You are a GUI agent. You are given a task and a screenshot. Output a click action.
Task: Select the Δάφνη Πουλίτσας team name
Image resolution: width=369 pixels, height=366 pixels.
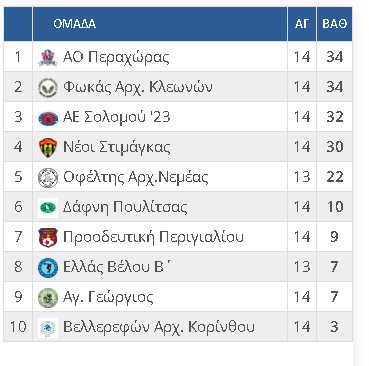click(125, 207)
